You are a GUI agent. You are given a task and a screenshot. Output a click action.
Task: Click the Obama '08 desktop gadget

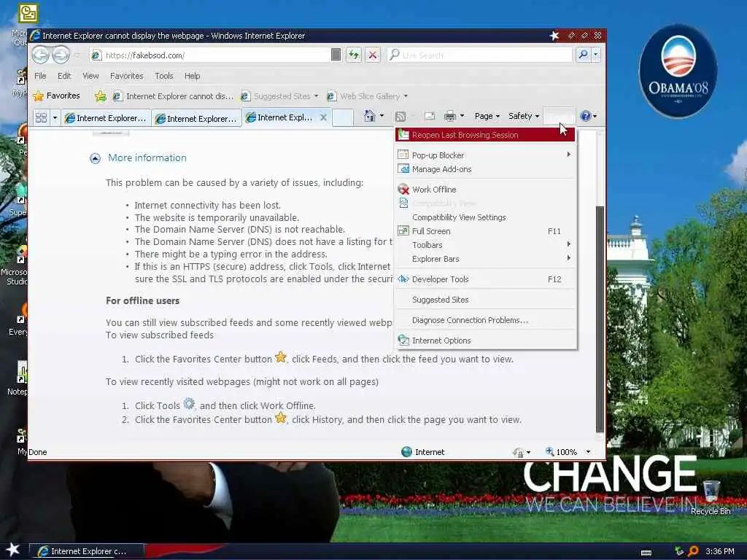point(678,71)
